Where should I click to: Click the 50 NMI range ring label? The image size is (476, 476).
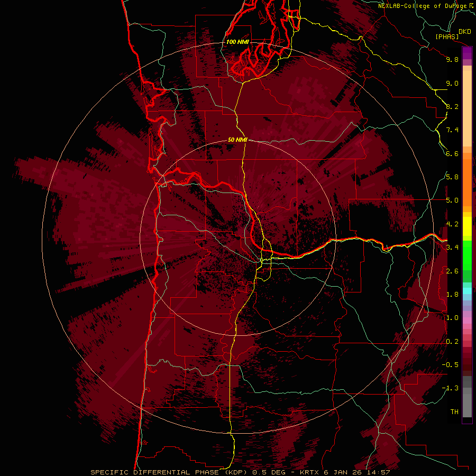[237, 140]
